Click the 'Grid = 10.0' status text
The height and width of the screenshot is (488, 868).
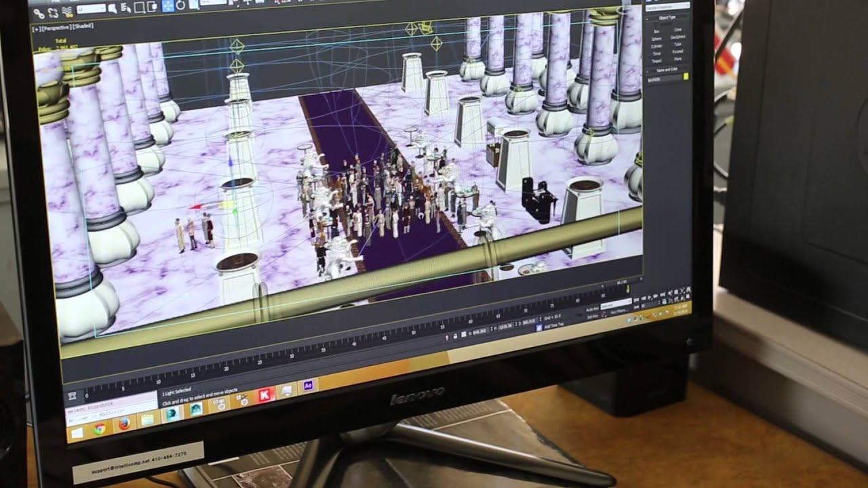(x=552, y=317)
